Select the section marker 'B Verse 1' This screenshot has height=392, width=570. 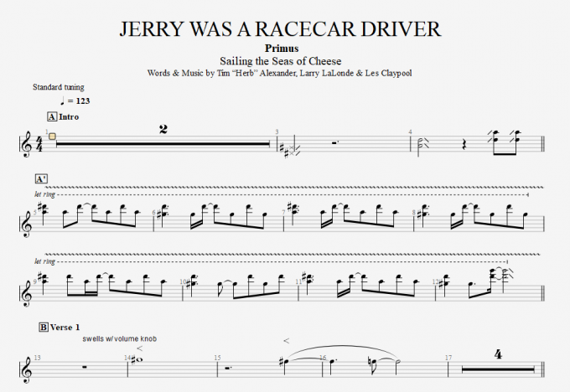pyautogui.click(x=60, y=328)
